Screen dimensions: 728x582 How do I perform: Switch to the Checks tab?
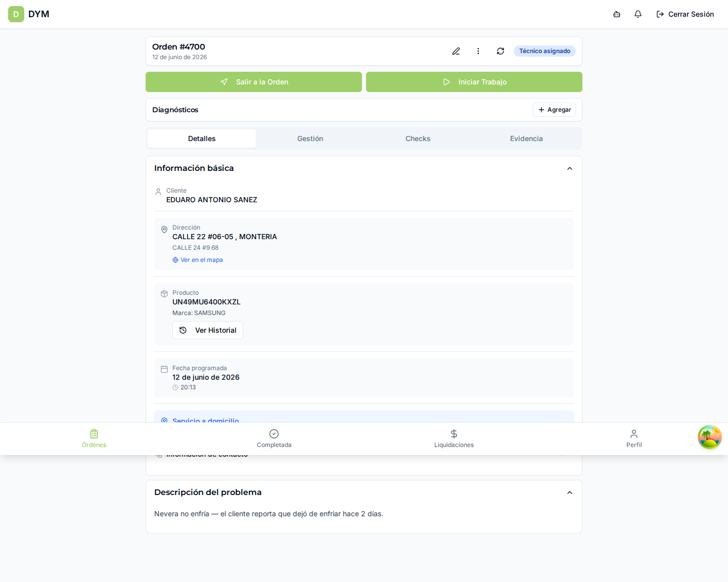[x=418, y=139]
